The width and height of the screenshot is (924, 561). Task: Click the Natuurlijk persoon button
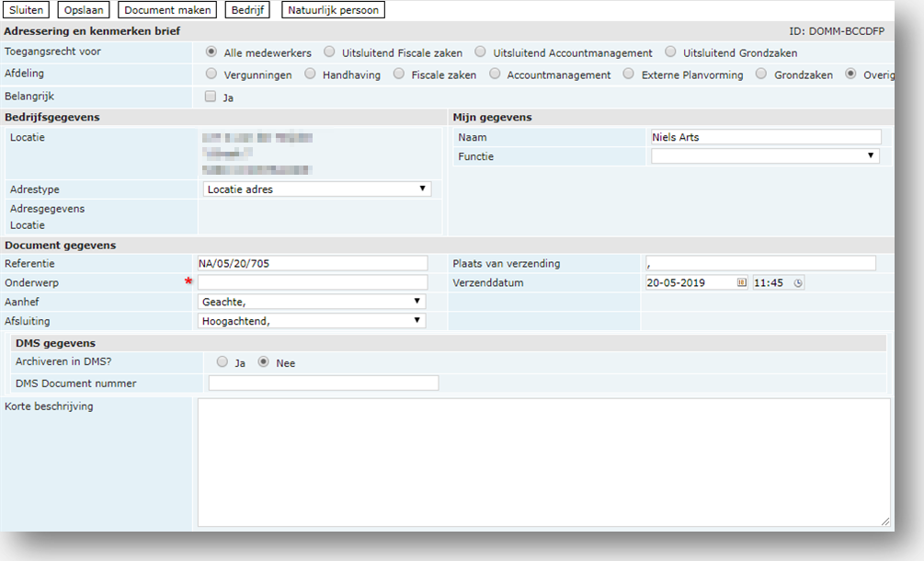(333, 10)
